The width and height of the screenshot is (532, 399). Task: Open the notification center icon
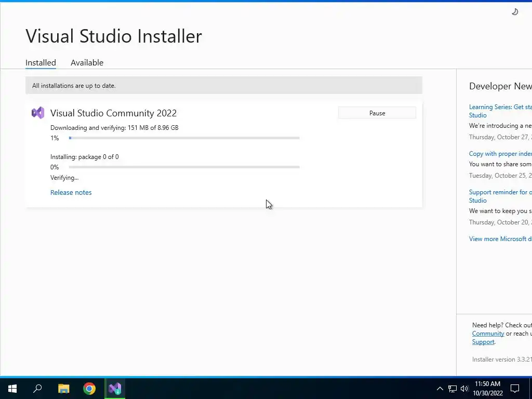click(515, 389)
